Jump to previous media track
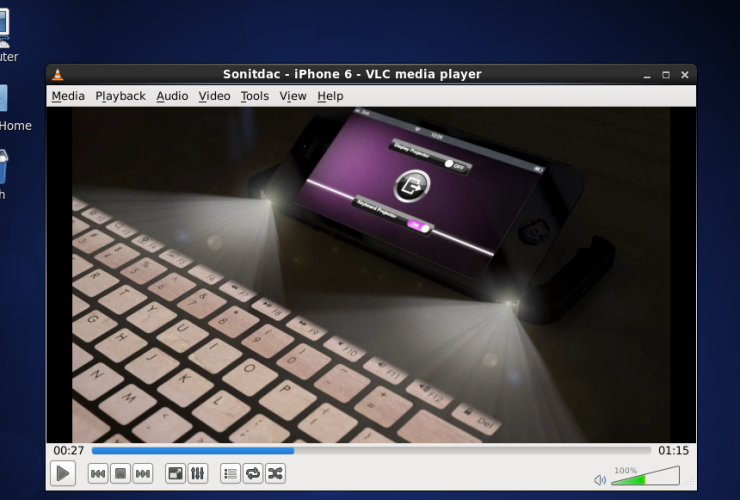740x500 pixels. point(98,473)
